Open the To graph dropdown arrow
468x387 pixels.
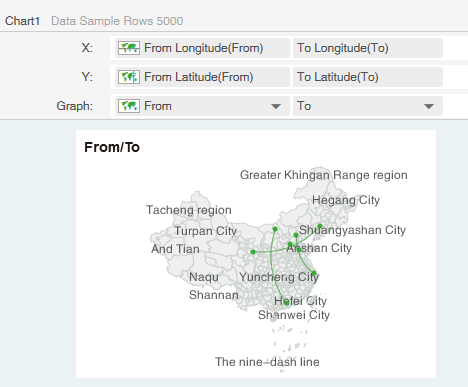pyautogui.click(x=429, y=106)
